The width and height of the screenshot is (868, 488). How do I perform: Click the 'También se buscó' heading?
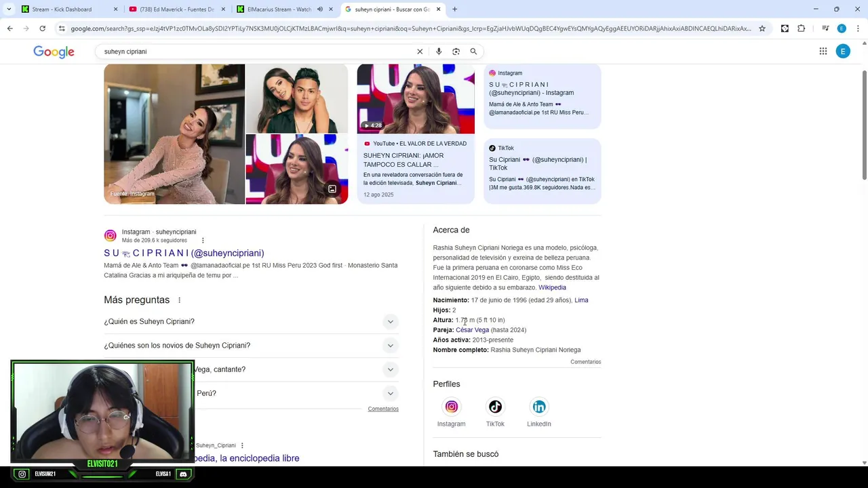click(x=466, y=454)
